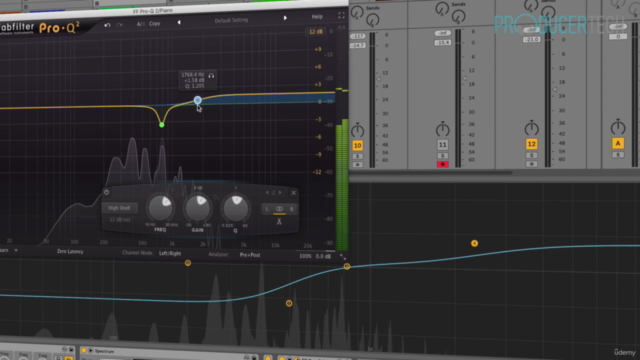Screen dimensions: 640x360
Task: Split the band with scissors icon
Action: [x=279, y=221]
